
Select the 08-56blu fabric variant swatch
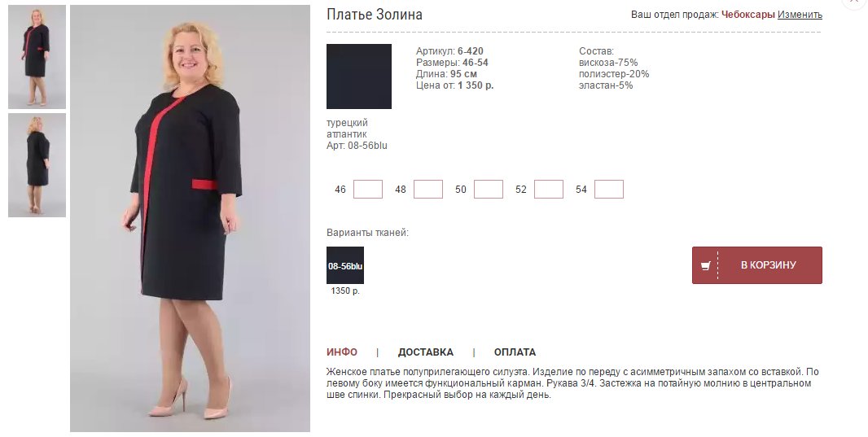coord(345,265)
